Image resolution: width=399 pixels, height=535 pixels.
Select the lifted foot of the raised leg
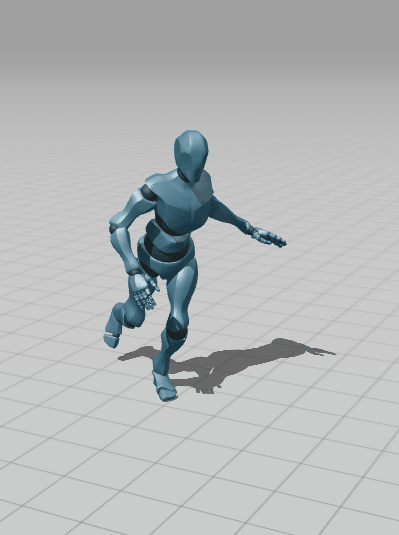(111, 340)
